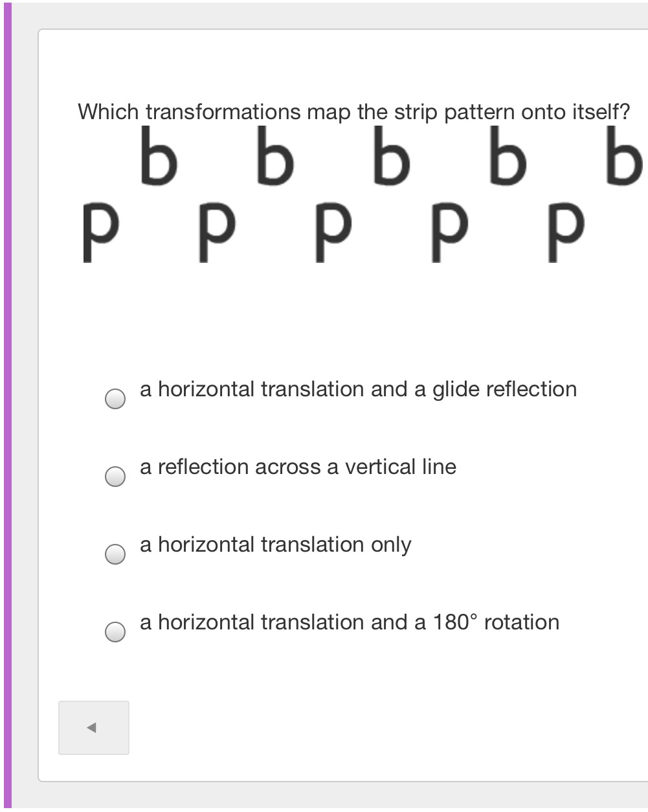Choose the vertical line reflection radio button
648x812 pixels.
[x=115, y=477]
